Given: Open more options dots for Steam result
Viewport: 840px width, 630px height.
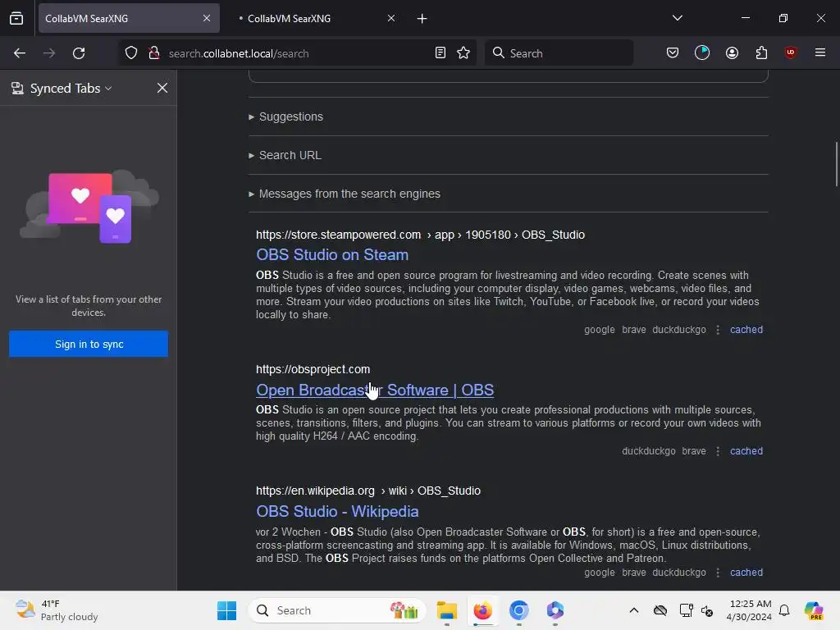Looking at the screenshot, I should coord(718,330).
